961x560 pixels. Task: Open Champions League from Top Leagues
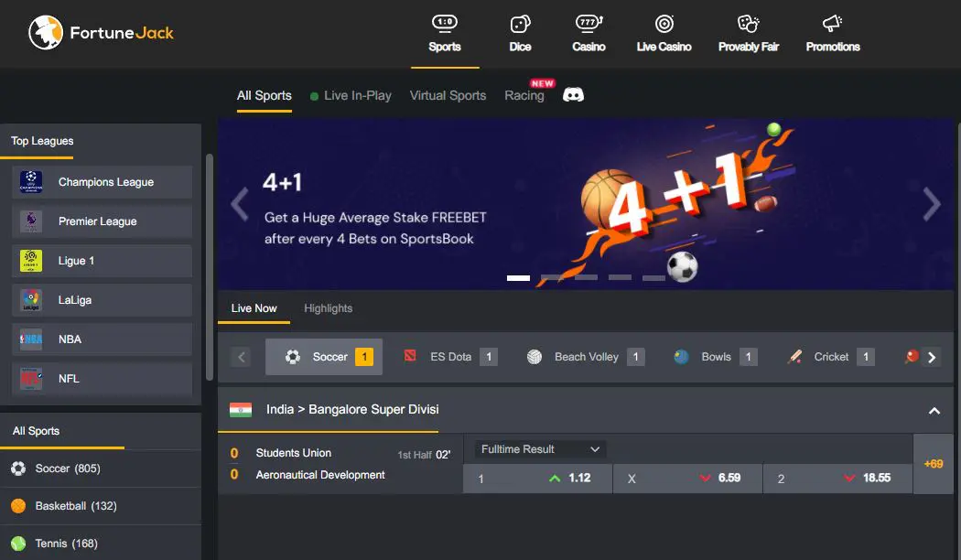pos(102,182)
